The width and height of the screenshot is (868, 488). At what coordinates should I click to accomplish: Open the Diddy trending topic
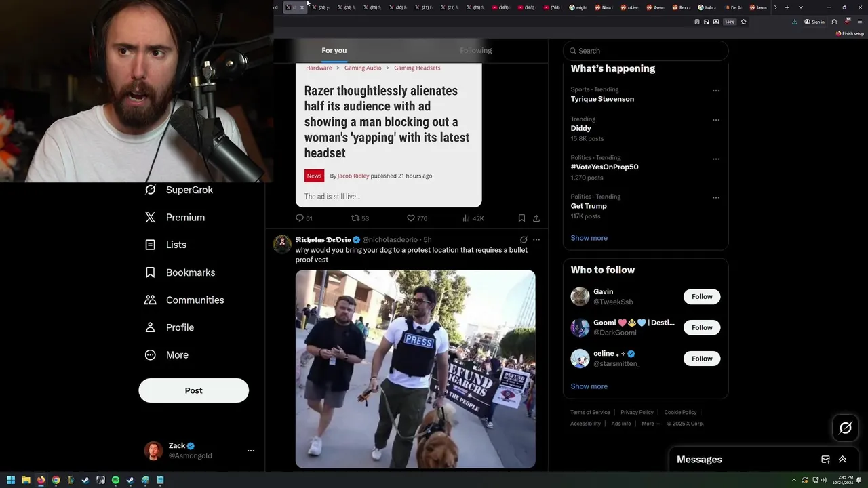click(x=580, y=128)
